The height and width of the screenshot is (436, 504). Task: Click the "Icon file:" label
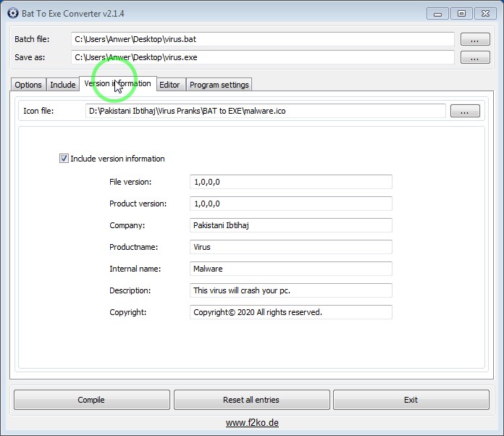pyautogui.click(x=38, y=111)
